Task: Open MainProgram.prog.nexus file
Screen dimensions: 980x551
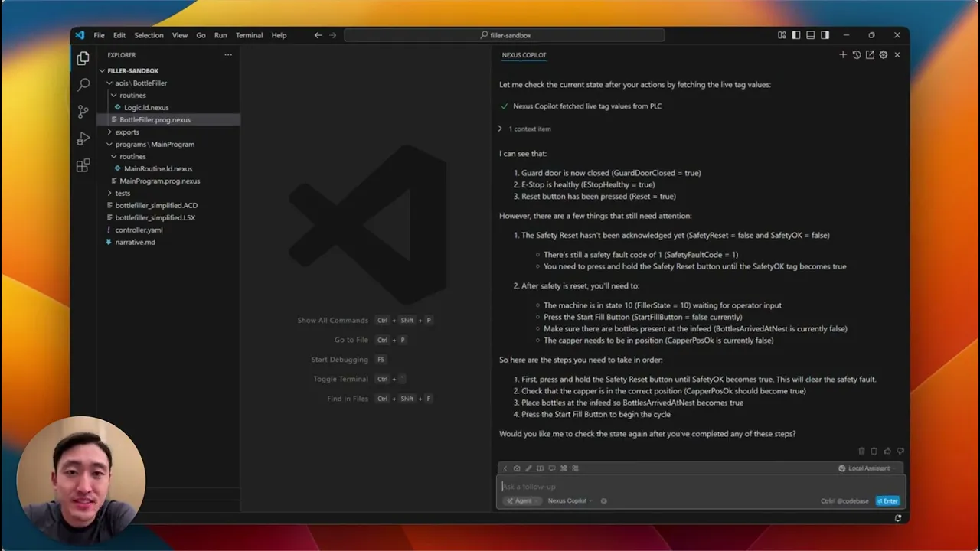Action: point(168,181)
